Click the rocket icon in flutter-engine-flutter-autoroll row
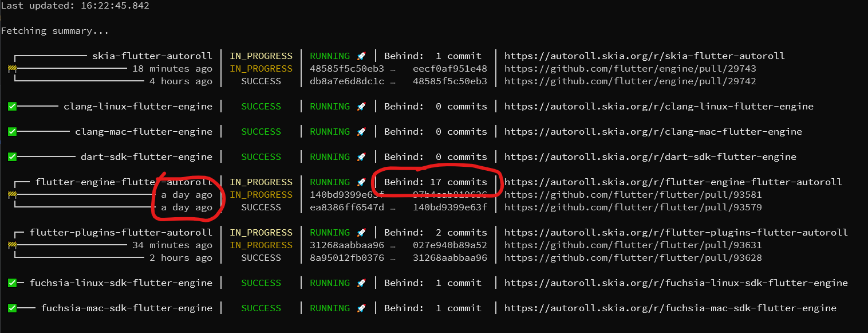Screen dimensions: 868x333 (x=361, y=182)
